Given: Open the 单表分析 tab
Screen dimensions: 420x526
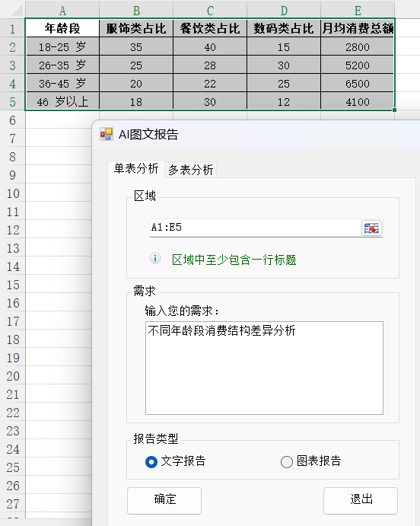Looking at the screenshot, I should (x=135, y=168).
